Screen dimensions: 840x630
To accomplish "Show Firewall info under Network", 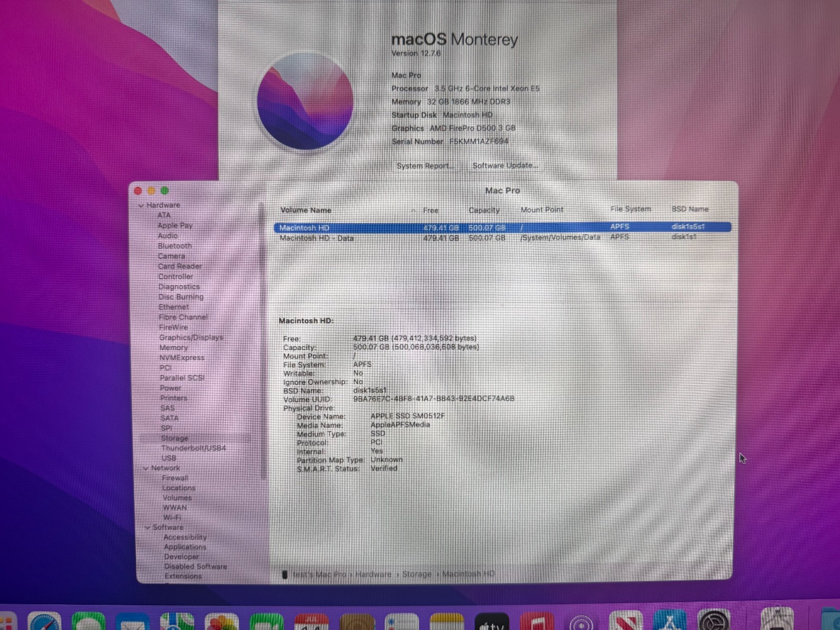I will pyautogui.click(x=175, y=478).
